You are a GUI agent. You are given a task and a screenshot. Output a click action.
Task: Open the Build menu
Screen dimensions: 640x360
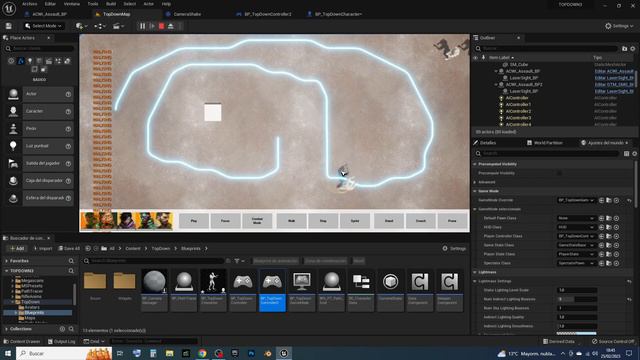[111, 4]
